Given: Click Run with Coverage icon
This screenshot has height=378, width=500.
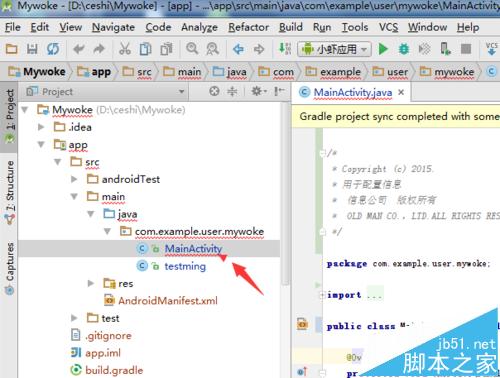Looking at the screenshot, I should [x=424, y=49].
